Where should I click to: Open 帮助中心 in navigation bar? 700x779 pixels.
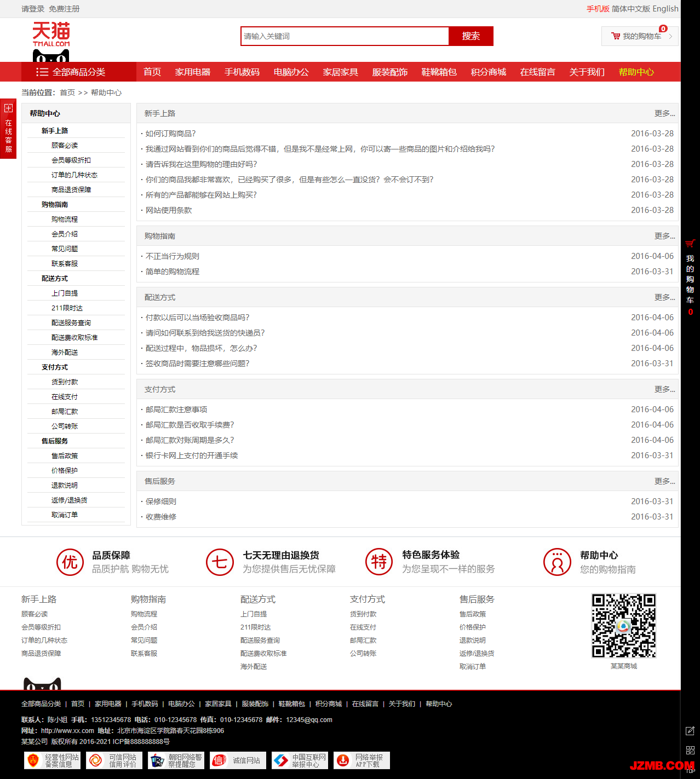pos(636,72)
